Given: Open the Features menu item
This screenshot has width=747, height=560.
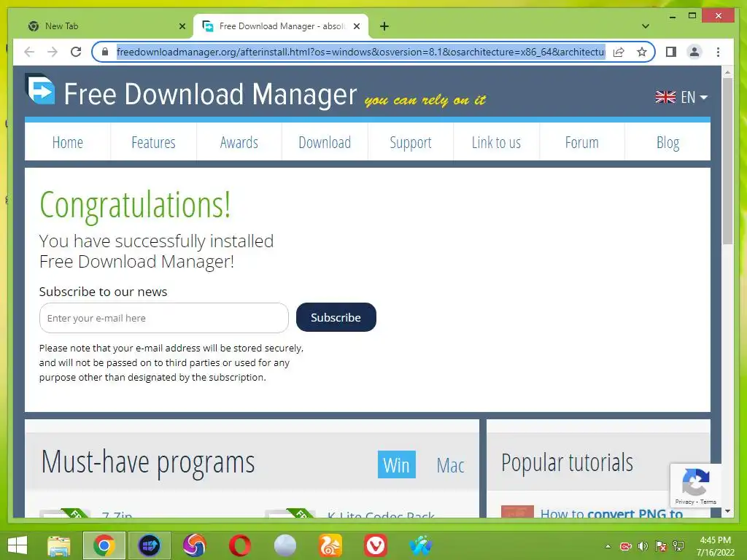Looking at the screenshot, I should 153,142.
